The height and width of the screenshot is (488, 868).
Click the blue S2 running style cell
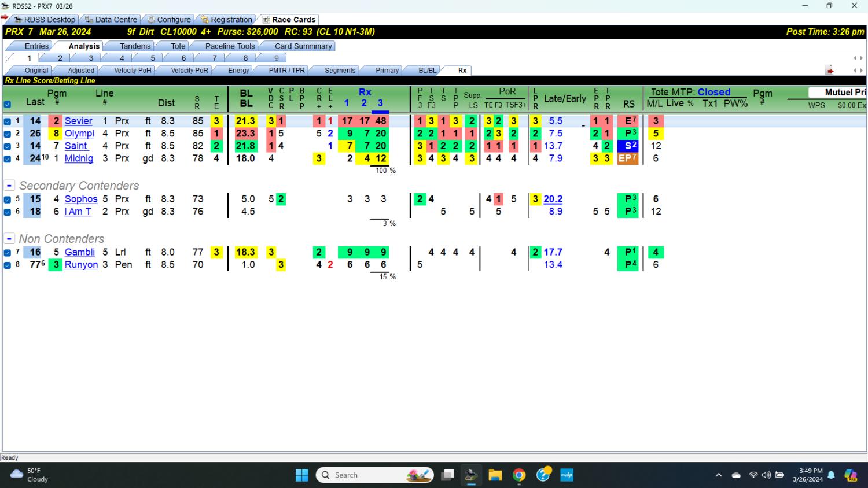628,146
